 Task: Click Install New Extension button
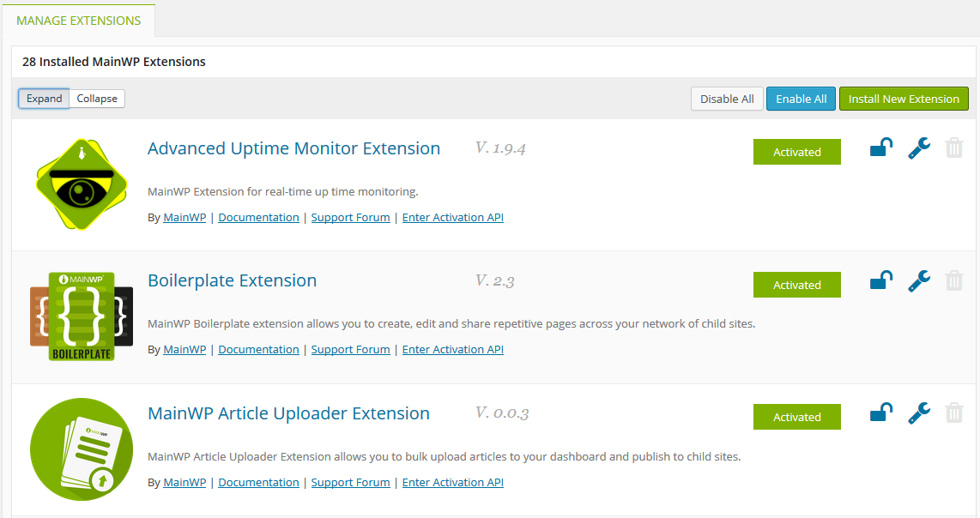tap(904, 99)
